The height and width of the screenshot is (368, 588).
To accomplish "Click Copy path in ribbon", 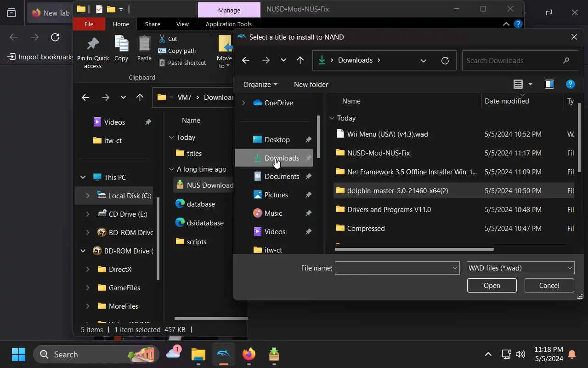I will point(177,51).
